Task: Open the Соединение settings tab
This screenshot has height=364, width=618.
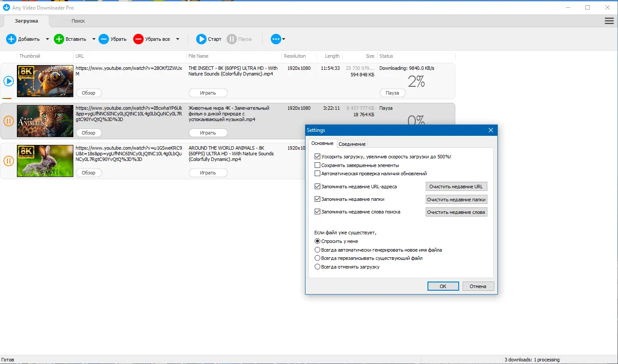Action: coord(352,143)
